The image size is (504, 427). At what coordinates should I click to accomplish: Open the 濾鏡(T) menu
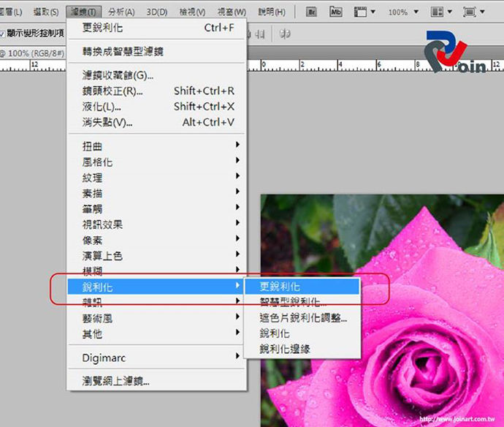coord(84,12)
